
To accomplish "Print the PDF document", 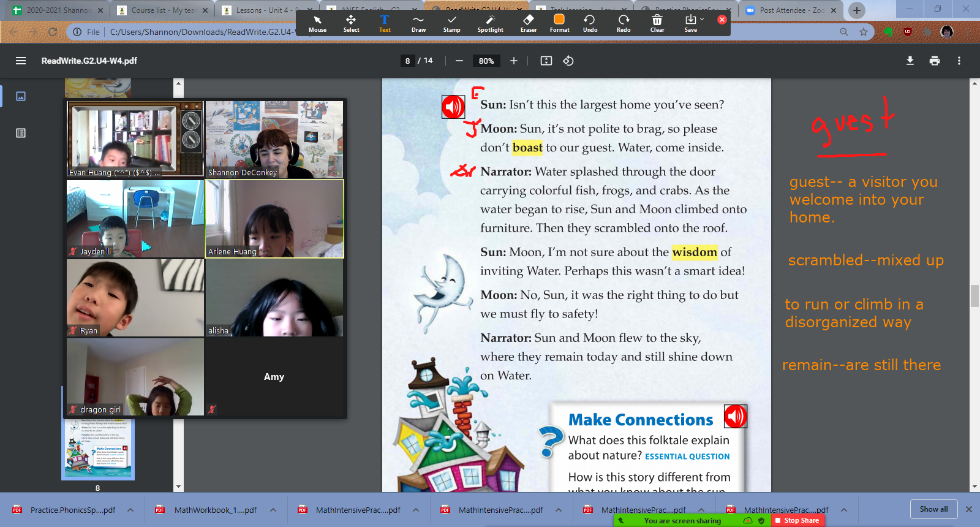I will 935,61.
